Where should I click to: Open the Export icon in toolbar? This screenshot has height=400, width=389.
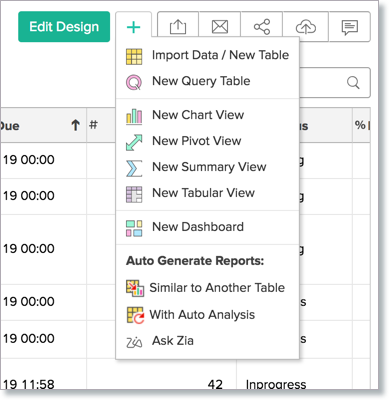(x=178, y=27)
